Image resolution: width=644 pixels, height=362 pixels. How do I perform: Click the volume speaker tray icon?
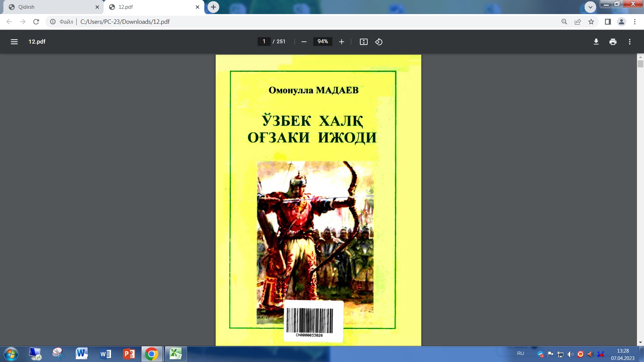570,354
